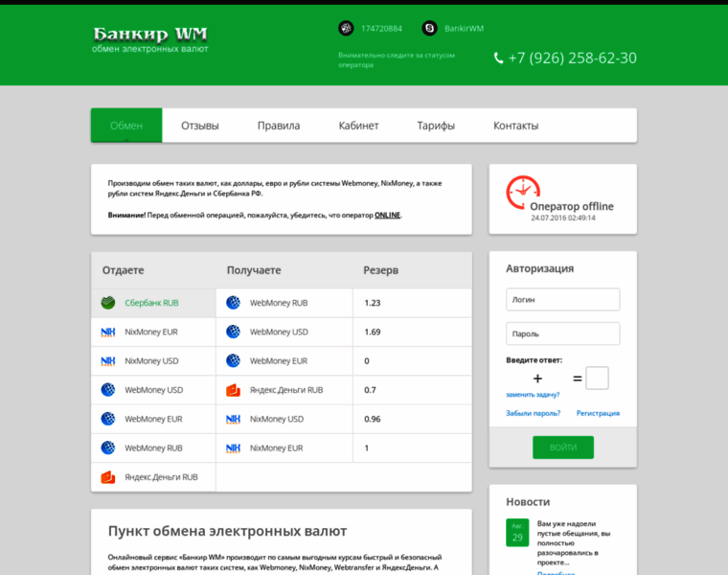This screenshot has height=575, width=728.
Task: Select WebMoney EUR in Отдаете column
Action: (153, 419)
